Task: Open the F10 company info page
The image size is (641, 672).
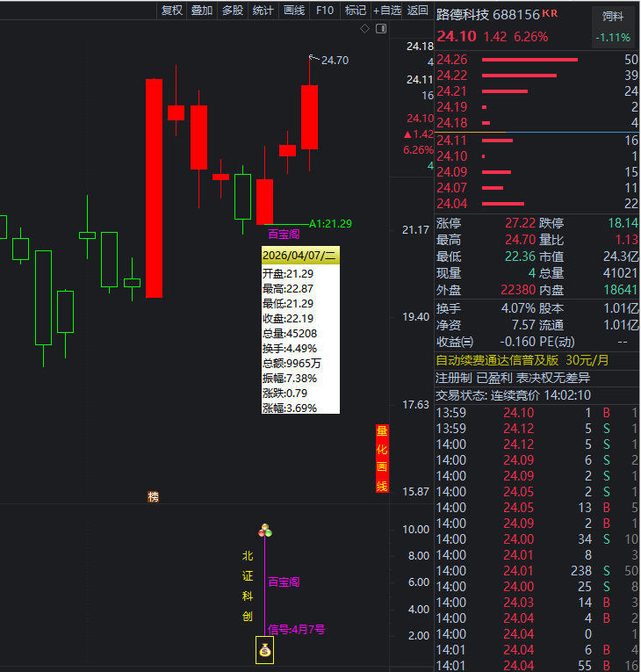Action: (x=324, y=11)
